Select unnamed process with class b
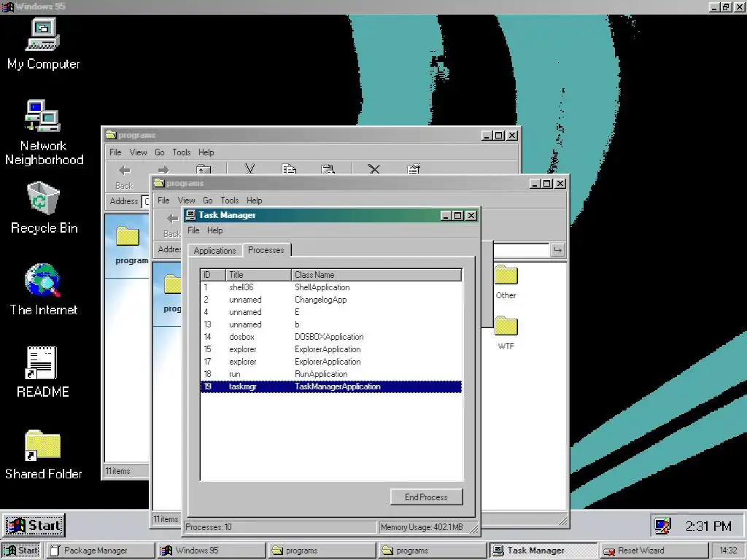This screenshot has height=560, width=747. pyautogui.click(x=331, y=324)
